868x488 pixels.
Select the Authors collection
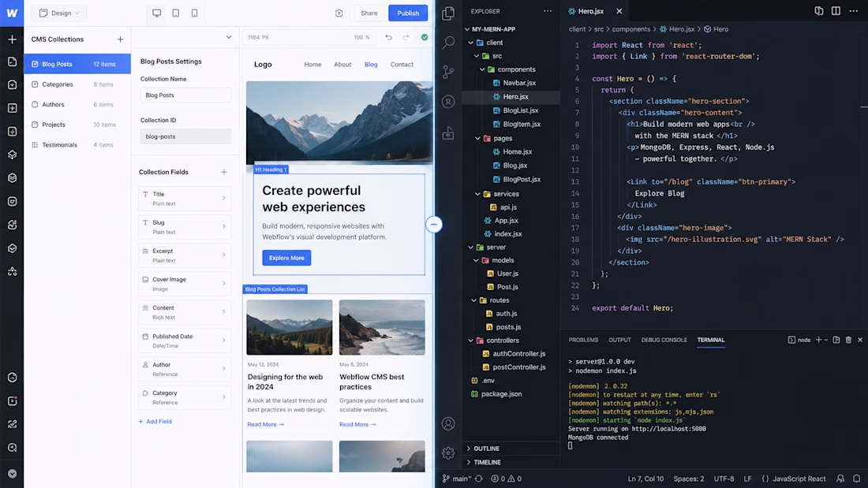tap(77, 105)
